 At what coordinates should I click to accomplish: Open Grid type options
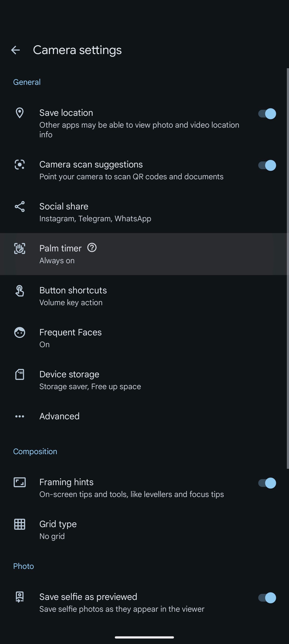pos(58,529)
